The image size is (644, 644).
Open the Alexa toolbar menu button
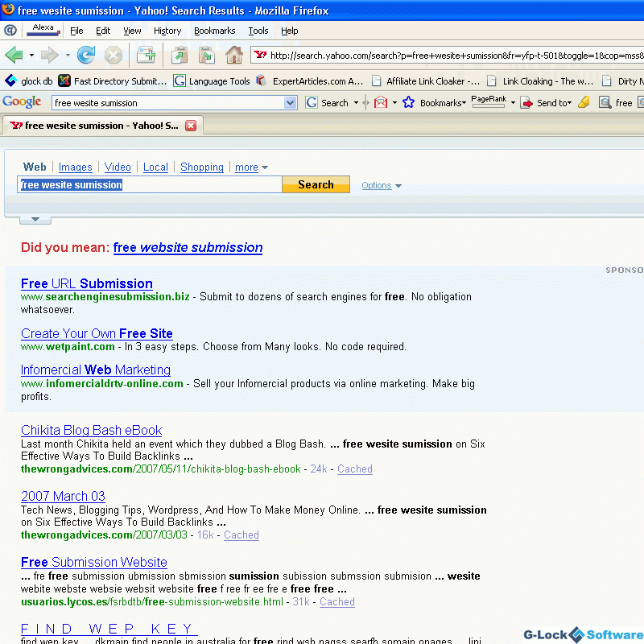point(43,31)
